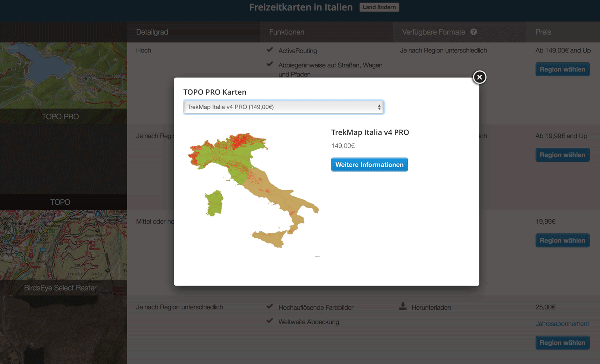Click the checkmark next to Abbiegehinweise auf Straßen
This screenshot has width=600, height=364.
[270, 64]
